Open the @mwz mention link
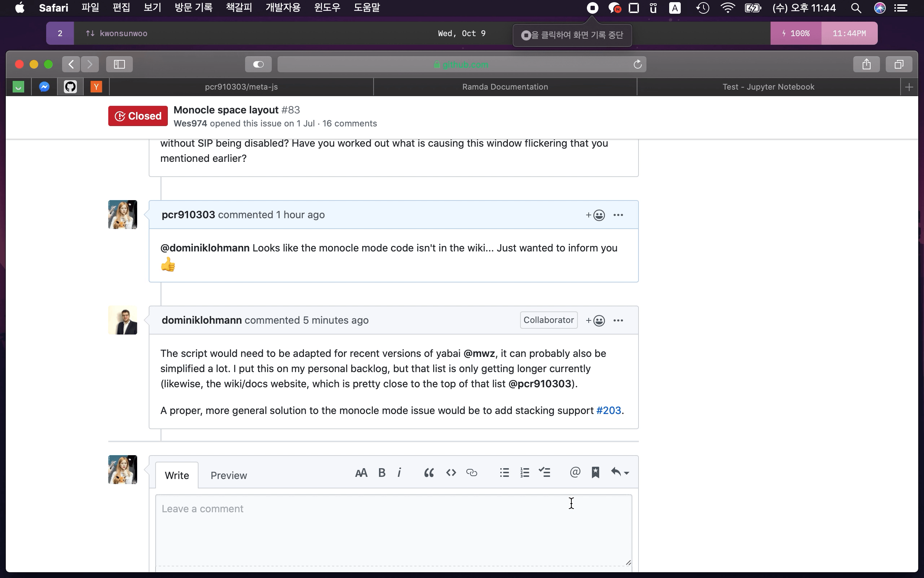This screenshot has width=924, height=578. tap(479, 354)
